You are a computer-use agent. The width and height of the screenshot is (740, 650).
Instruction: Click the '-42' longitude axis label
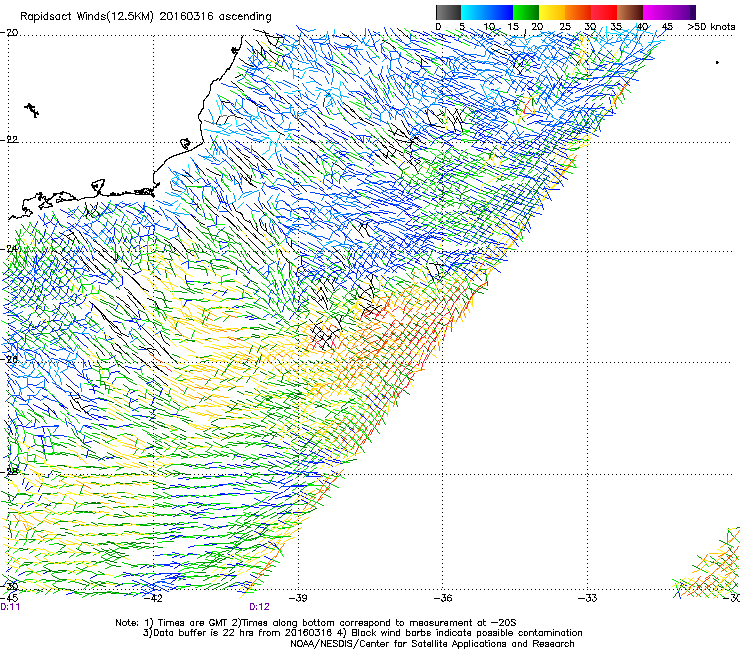153,598
